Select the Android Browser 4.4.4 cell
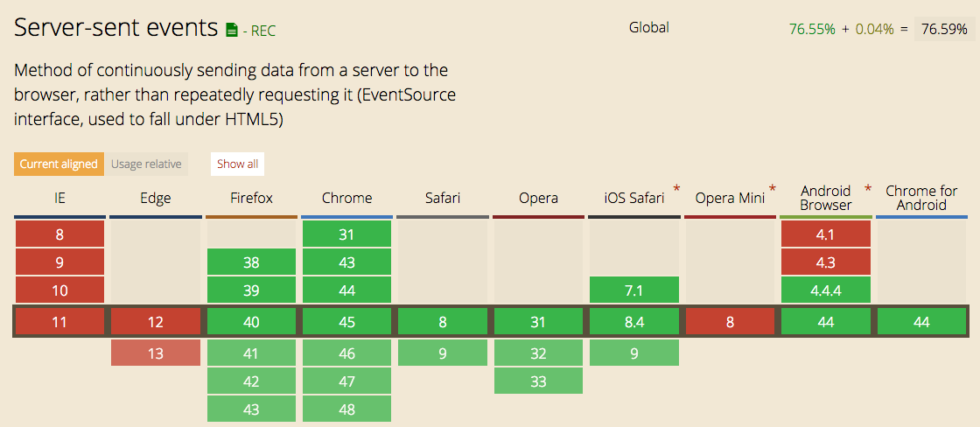Viewport: 980px width, 427px height. click(826, 290)
